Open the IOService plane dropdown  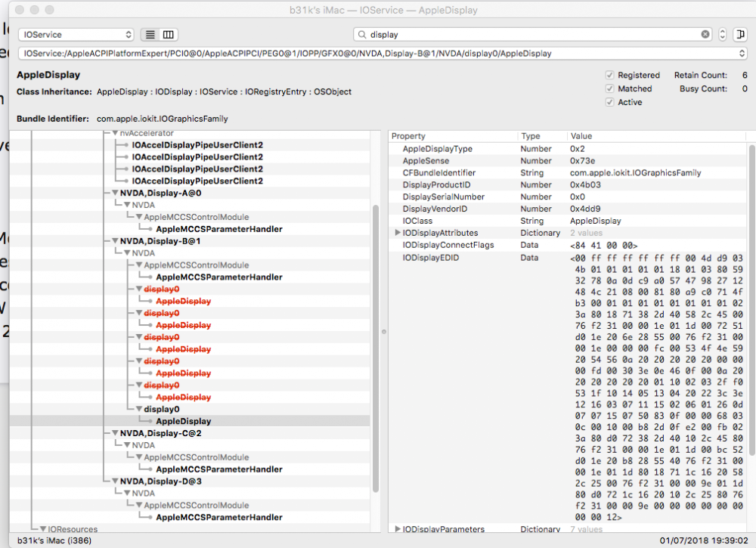coord(76,35)
